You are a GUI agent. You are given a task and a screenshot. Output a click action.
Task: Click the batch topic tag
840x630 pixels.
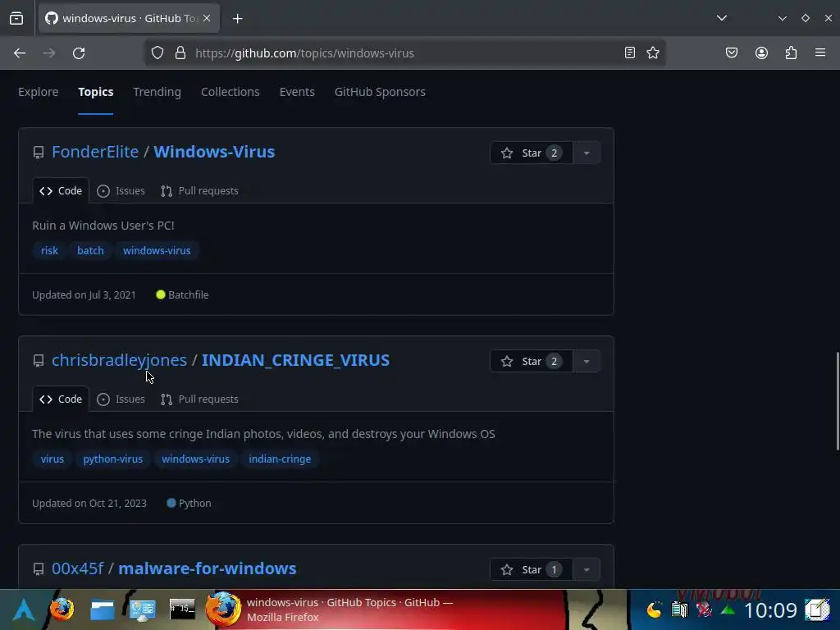(90, 251)
